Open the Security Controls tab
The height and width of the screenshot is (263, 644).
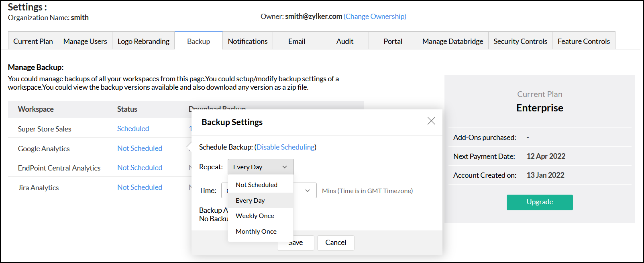520,41
